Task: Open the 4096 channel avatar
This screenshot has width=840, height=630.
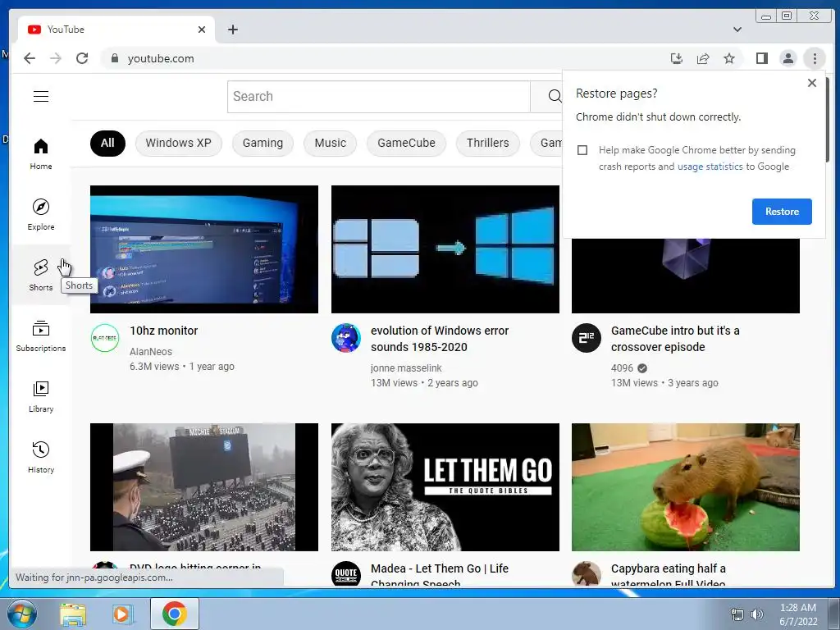Action: pyautogui.click(x=586, y=338)
